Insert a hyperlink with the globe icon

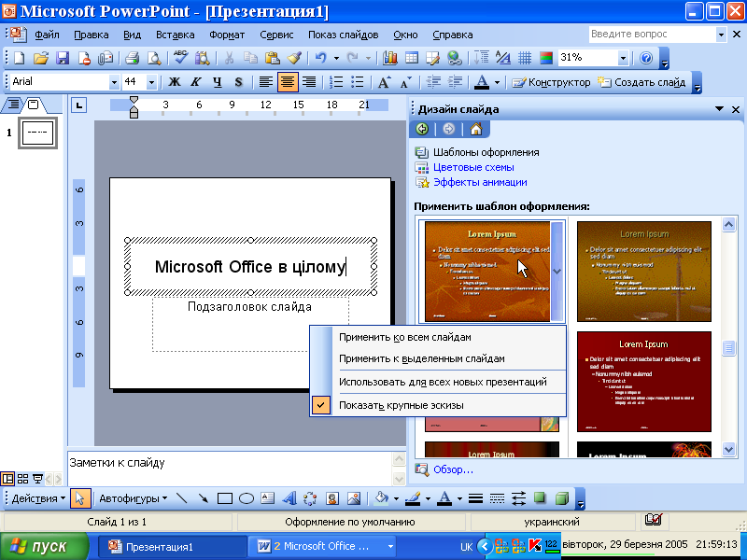[455, 58]
